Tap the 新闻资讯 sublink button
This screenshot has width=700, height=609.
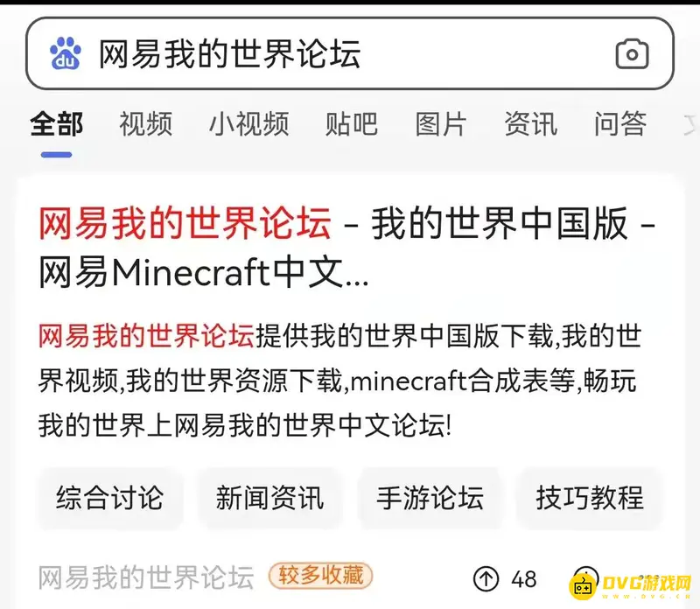coord(269,498)
